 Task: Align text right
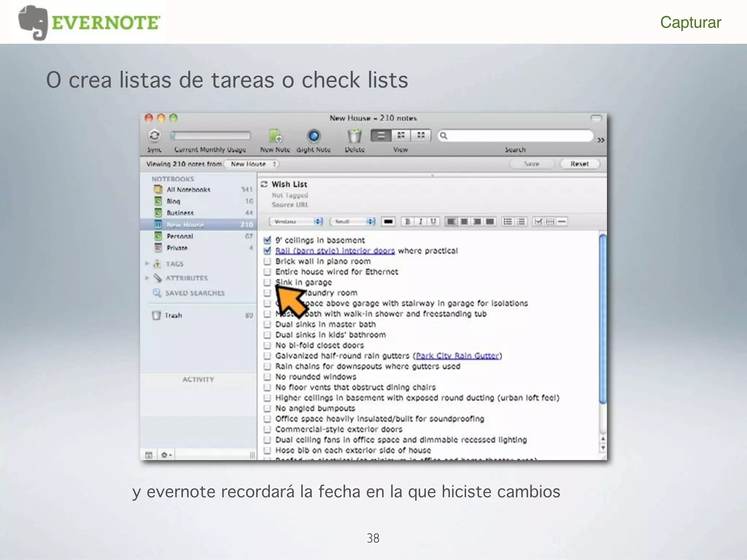[x=477, y=221]
